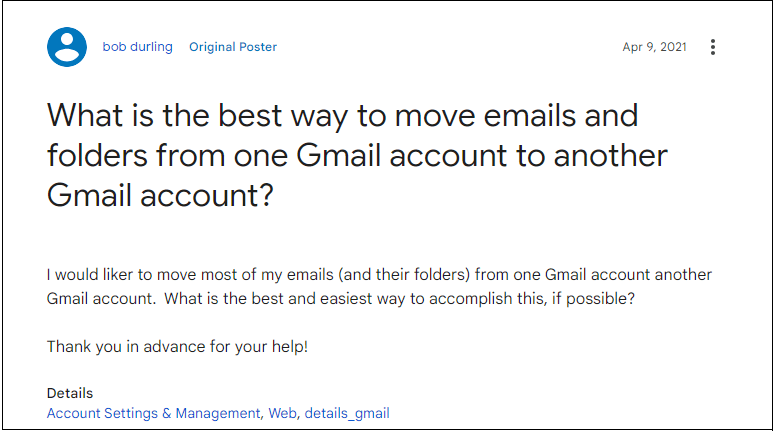
Task: Open the three-dot post options menu
Action: (x=713, y=47)
